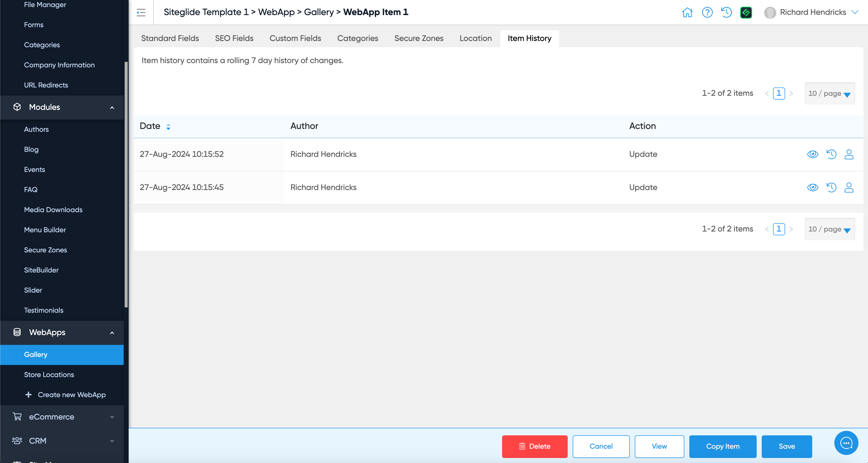Image resolution: width=868 pixels, height=463 pixels.
Task: Click the history clock icon in header
Action: [x=726, y=13]
